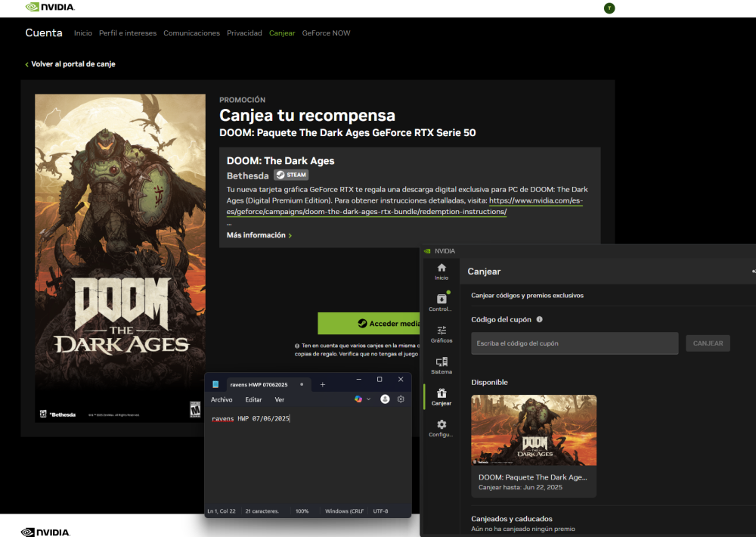Click Windows (CRLF line ending in status bar

344,511
